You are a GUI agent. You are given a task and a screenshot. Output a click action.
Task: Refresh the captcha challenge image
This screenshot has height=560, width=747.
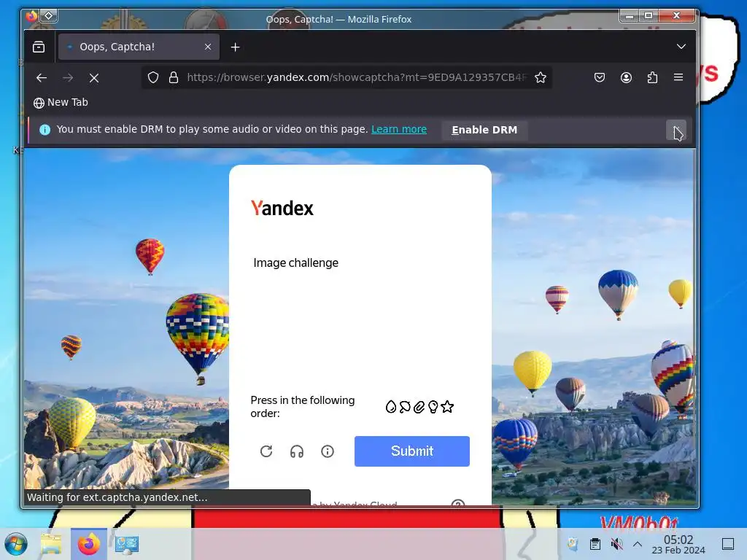pyautogui.click(x=266, y=451)
